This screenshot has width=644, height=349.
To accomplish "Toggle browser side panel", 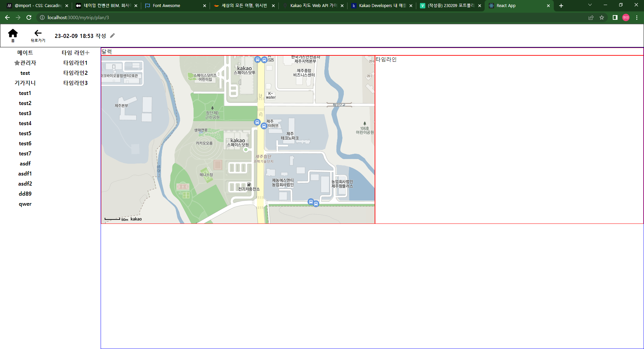I will 615,17.
